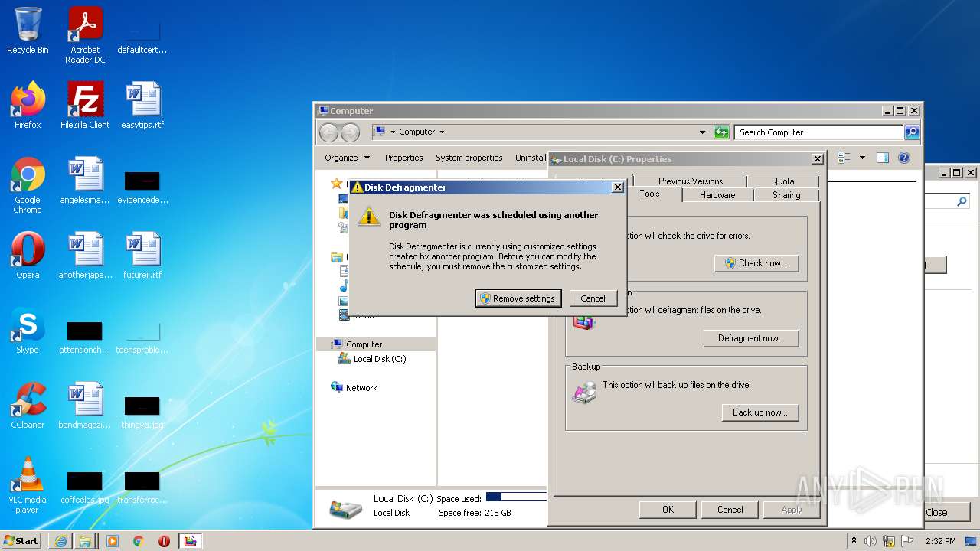Viewport: 980px width, 551px height.
Task: Open easytips.rtf desktop file
Action: point(142,106)
